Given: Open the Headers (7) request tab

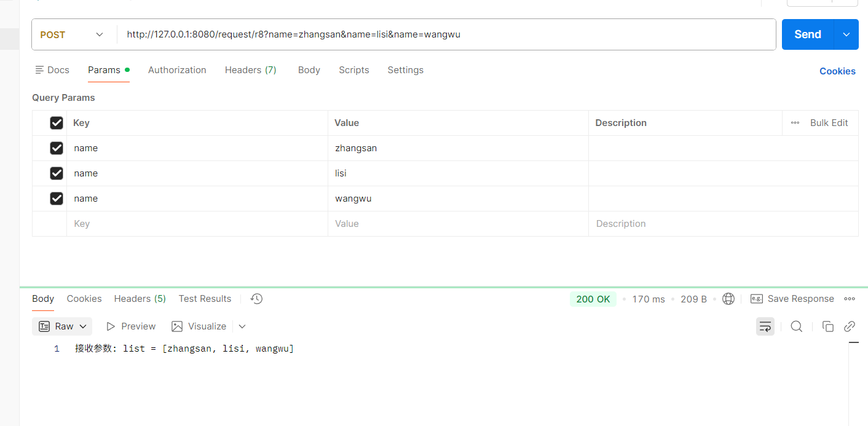Looking at the screenshot, I should pyautogui.click(x=250, y=70).
